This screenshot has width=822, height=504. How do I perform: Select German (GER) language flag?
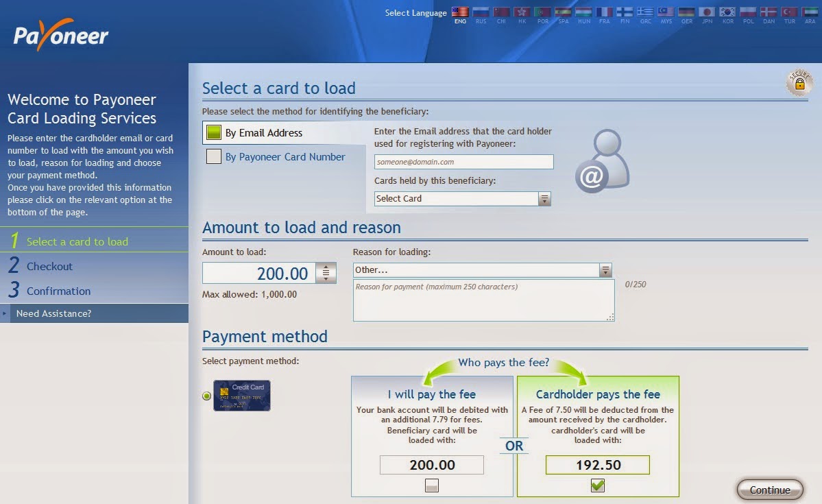coord(686,12)
